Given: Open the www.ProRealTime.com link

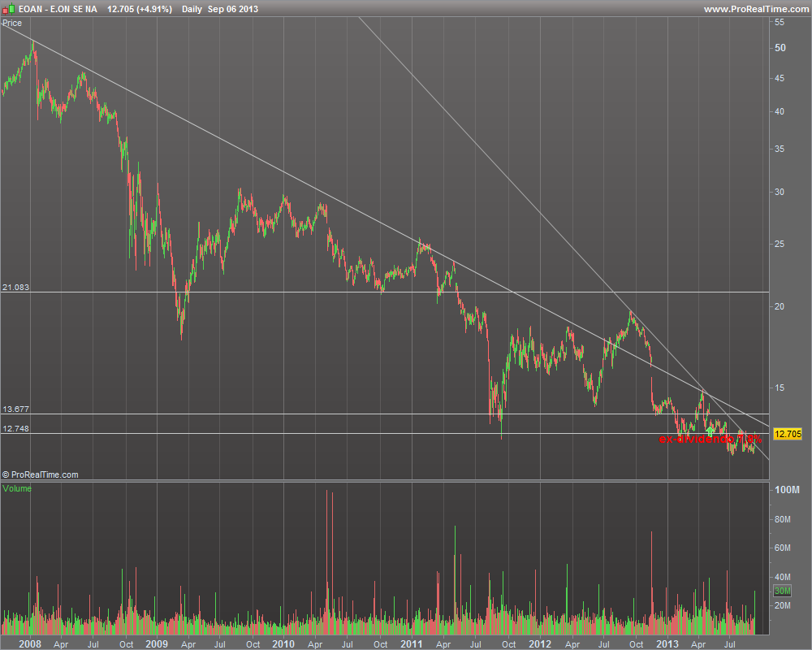Looking at the screenshot, I should coord(755,9).
